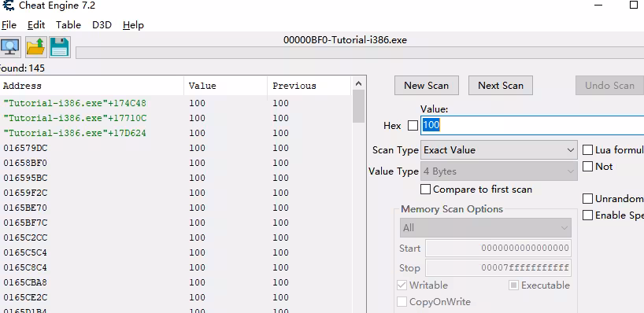Image resolution: width=644 pixels, height=313 pixels.
Task: Click the scan progress bar
Action: 360,53
